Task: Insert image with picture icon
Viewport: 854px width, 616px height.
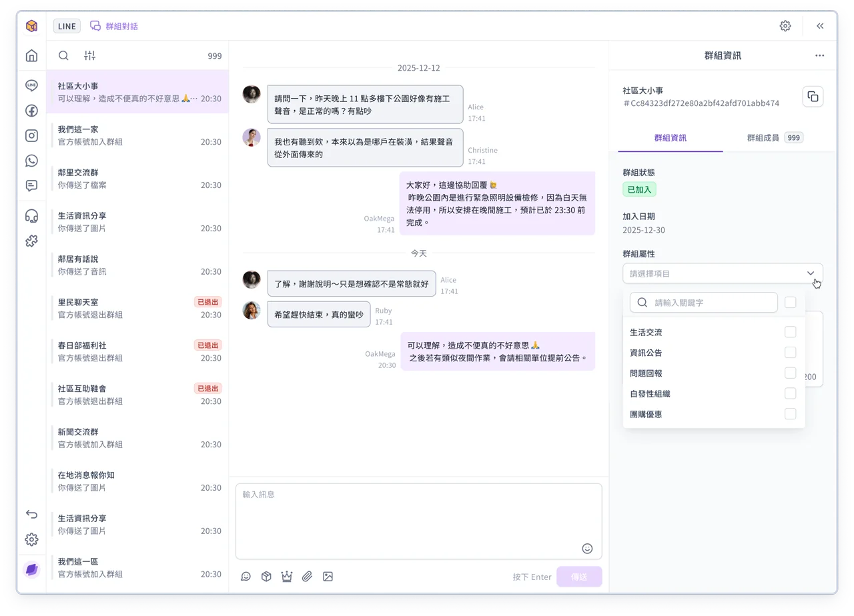Action: click(328, 577)
